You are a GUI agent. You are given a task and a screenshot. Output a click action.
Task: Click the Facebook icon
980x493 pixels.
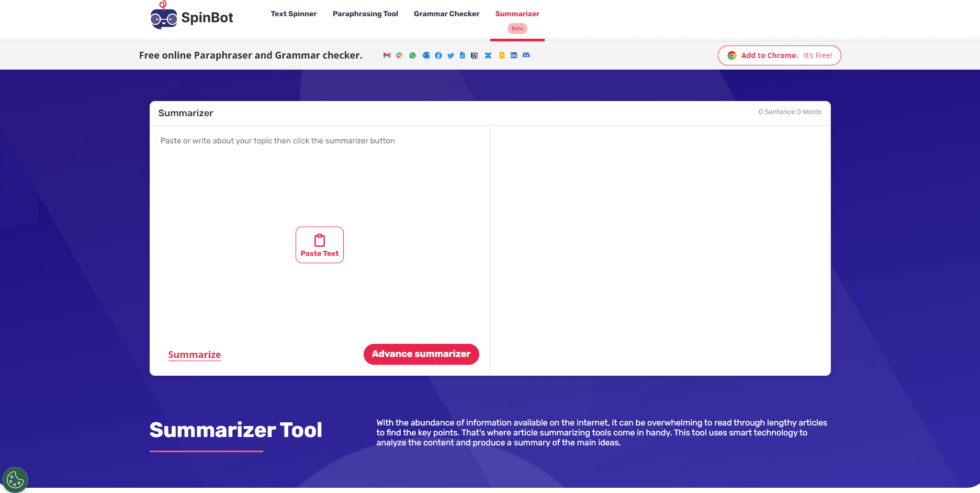coord(438,55)
